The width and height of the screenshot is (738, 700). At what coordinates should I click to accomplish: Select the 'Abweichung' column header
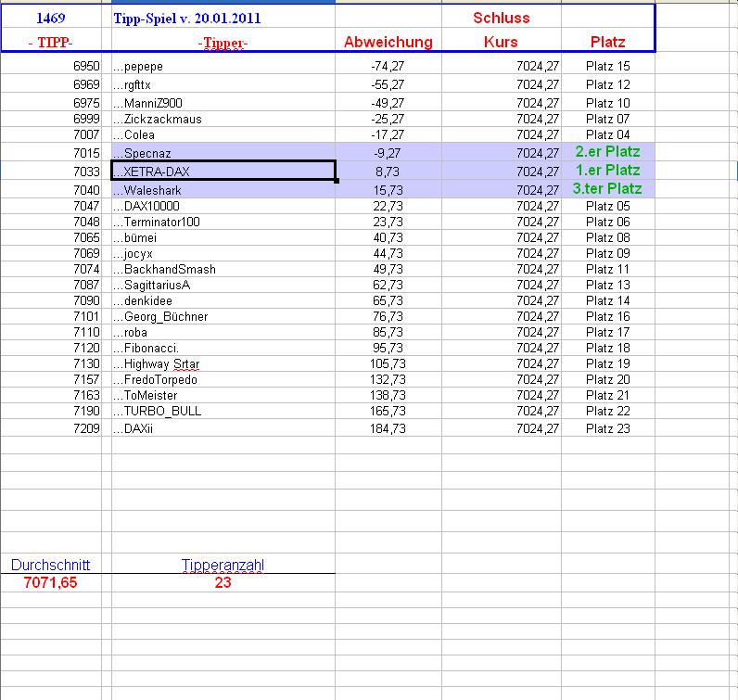tap(388, 42)
